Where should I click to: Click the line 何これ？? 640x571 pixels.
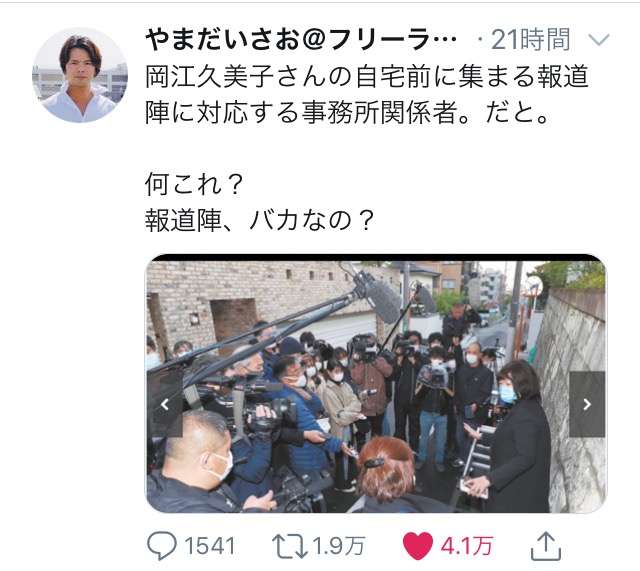[x=194, y=184]
